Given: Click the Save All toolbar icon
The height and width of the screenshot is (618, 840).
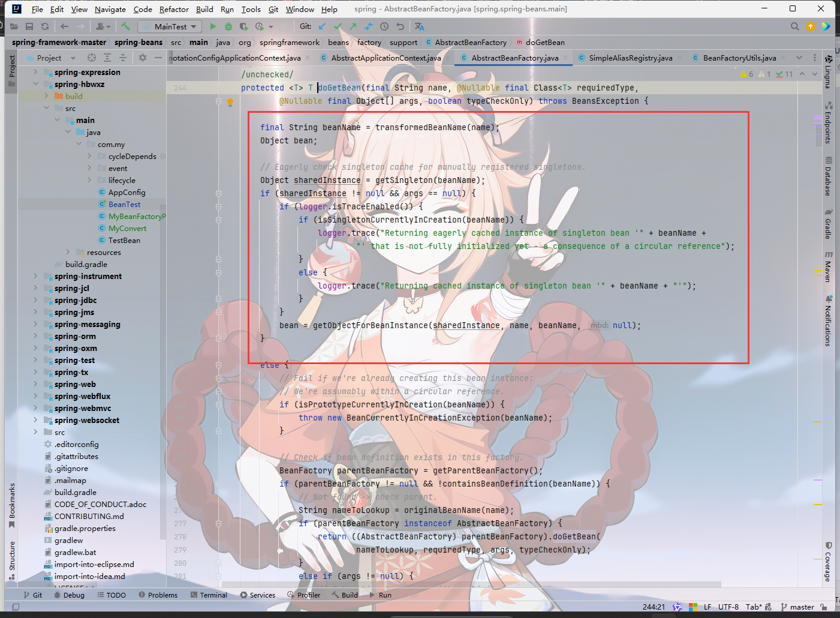Looking at the screenshot, I should (29, 26).
